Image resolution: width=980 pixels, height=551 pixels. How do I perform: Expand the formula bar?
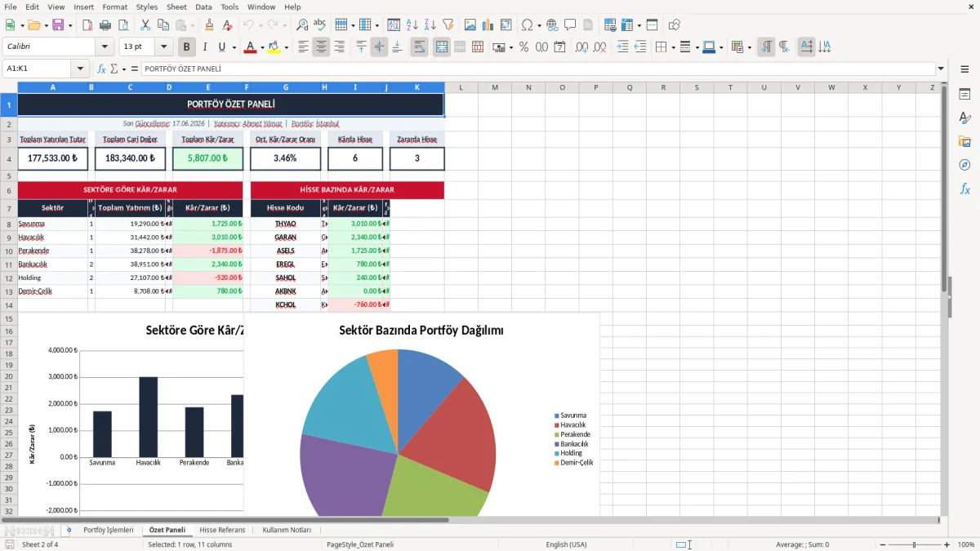coord(942,69)
